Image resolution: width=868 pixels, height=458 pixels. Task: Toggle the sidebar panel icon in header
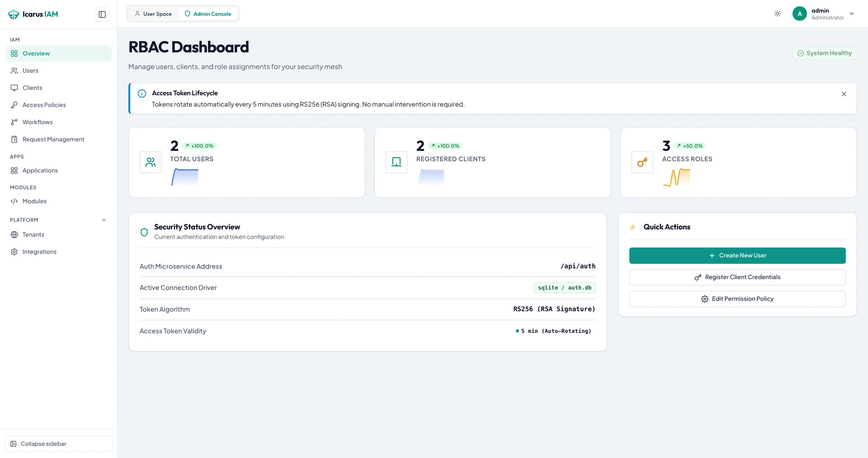[102, 14]
